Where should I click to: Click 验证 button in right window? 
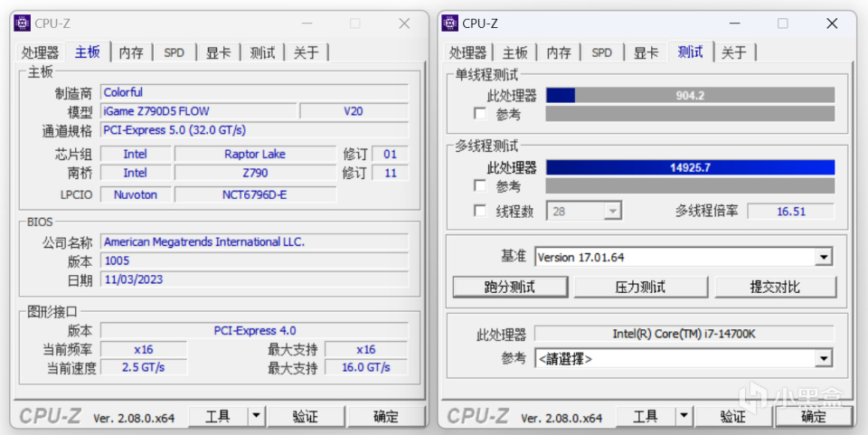pos(733,416)
